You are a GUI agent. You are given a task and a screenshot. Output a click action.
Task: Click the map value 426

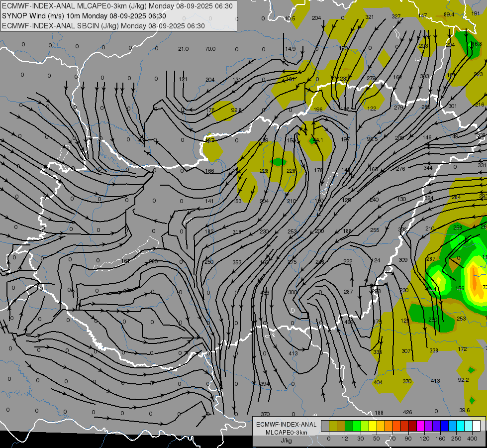(407, 412)
